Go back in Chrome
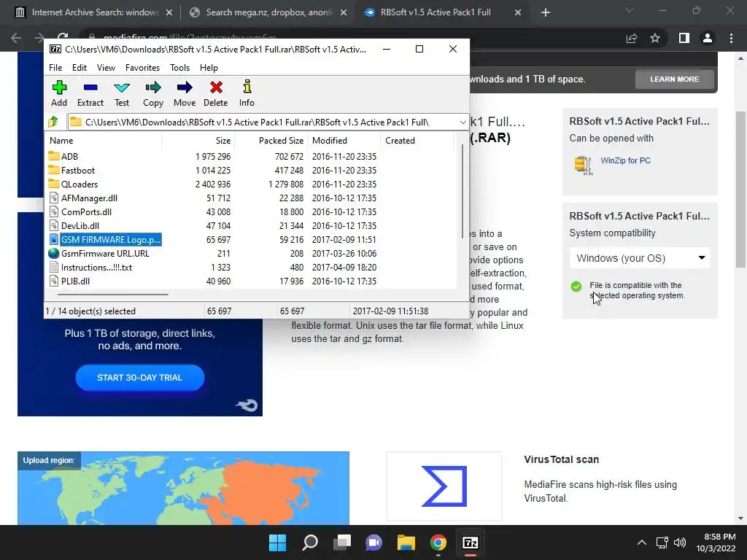 (x=16, y=38)
